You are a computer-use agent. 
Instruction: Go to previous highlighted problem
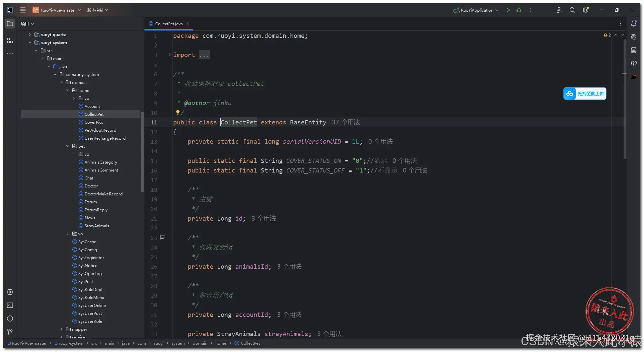coord(616,35)
